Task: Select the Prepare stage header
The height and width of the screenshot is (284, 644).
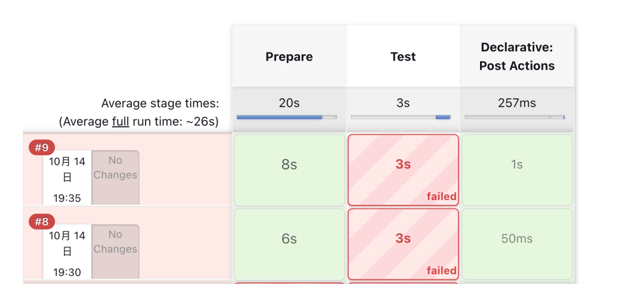Action: [289, 56]
